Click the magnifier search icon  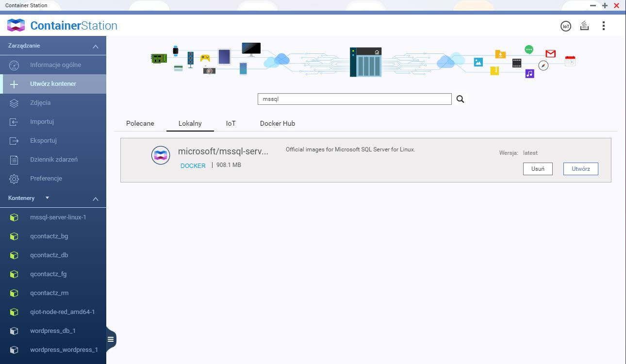[x=460, y=99]
